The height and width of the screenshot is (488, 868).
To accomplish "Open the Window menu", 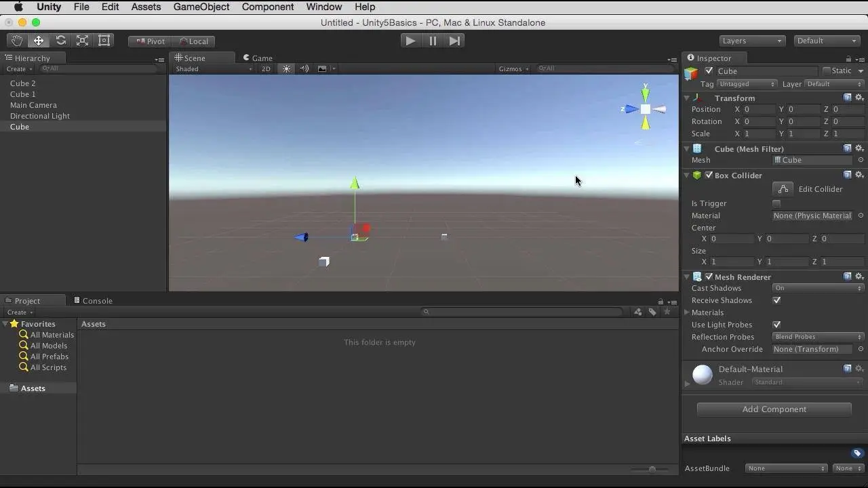I will 324,7.
